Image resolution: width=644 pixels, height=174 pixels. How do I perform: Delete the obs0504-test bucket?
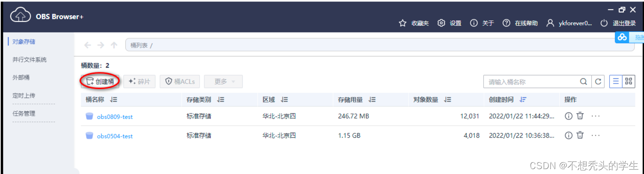click(x=580, y=135)
